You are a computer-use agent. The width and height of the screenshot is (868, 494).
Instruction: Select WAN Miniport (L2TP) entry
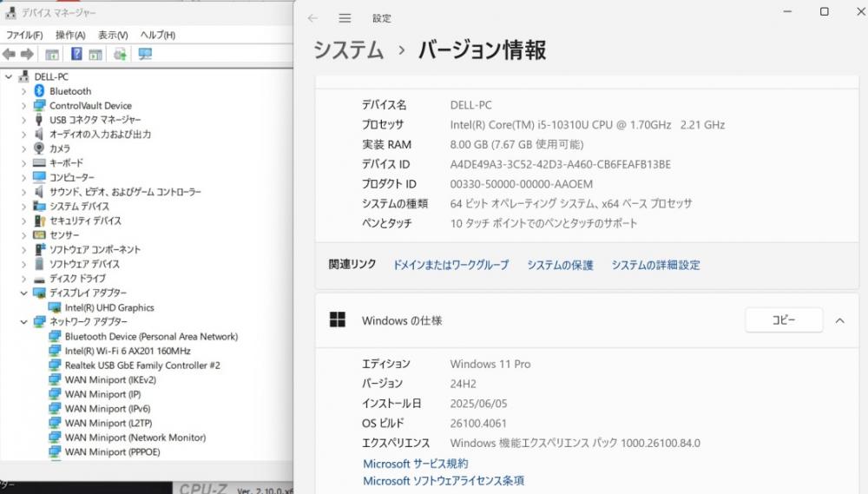108,423
